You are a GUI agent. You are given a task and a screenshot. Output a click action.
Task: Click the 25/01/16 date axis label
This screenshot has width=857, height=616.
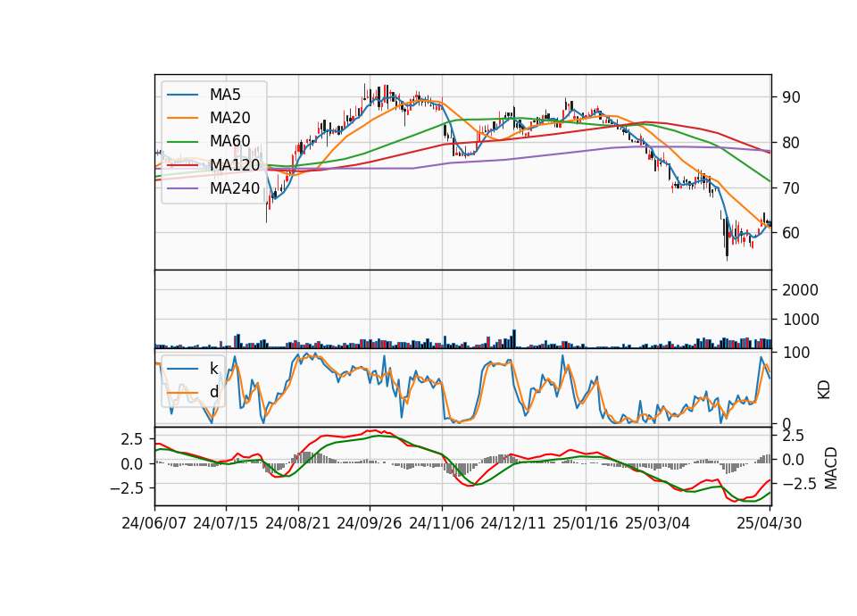click(586, 523)
